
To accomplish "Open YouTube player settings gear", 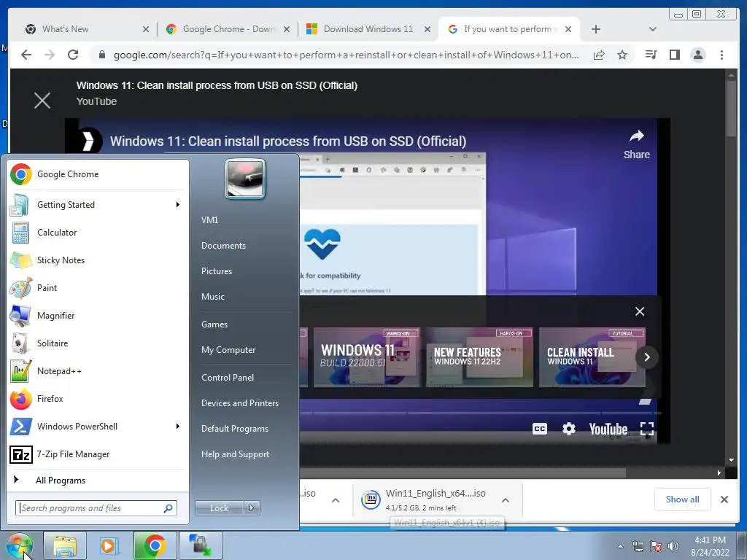I will click(x=569, y=429).
